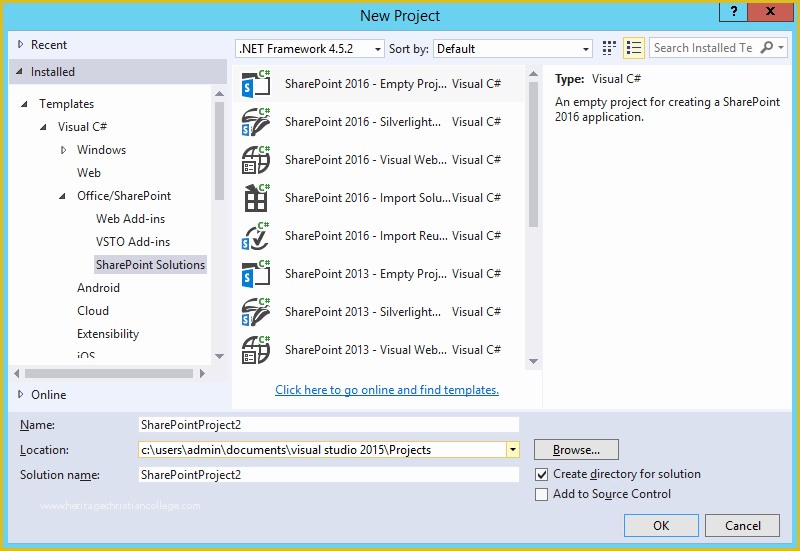Click the SharePoint 2016 Visual Web Part icon
The width and height of the screenshot is (800, 551).
point(256,160)
